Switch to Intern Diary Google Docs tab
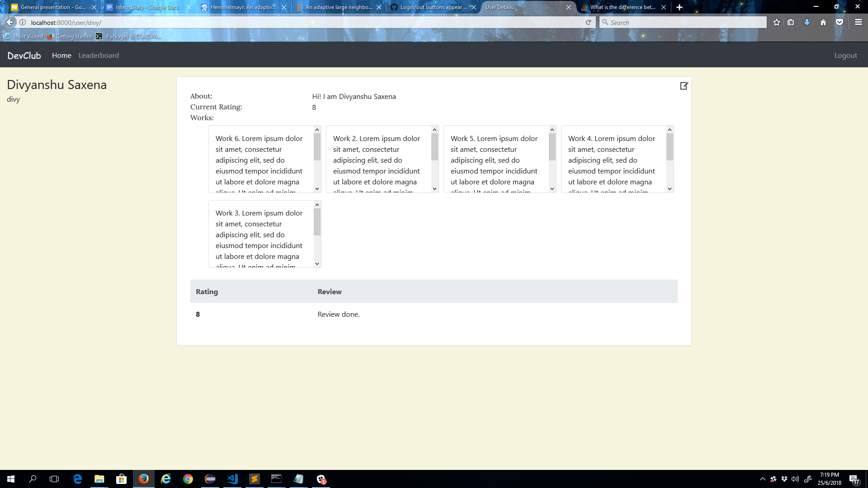Image resolution: width=868 pixels, height=488 pixels. coord(147,7)
